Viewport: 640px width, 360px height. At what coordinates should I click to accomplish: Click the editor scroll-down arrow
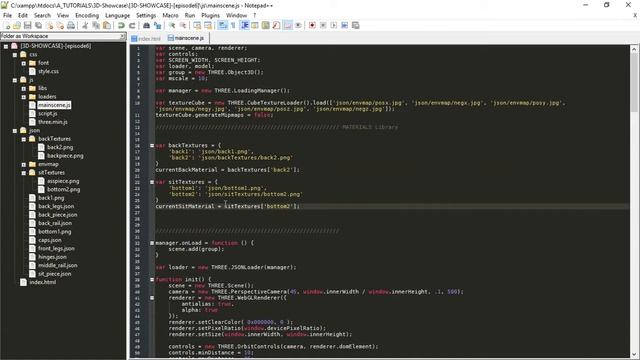[x=634, y=355]
